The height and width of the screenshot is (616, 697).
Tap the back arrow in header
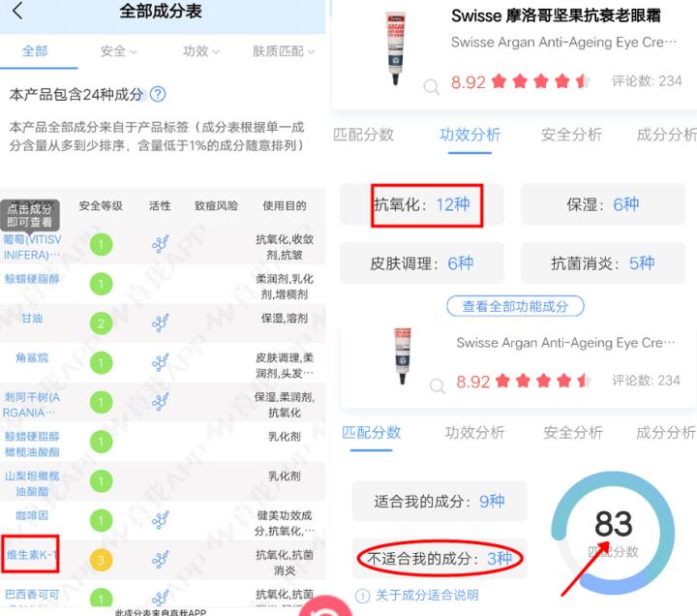click(17, 11)
